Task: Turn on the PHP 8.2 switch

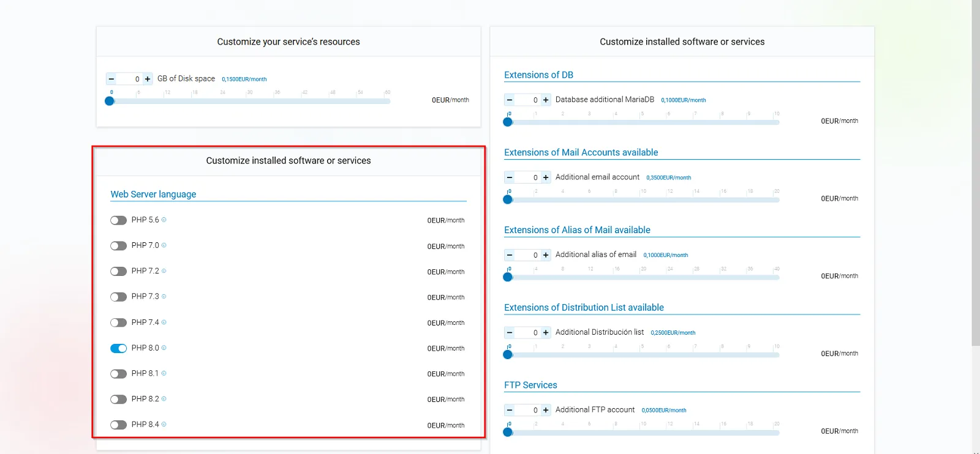Action: (118, 400)
